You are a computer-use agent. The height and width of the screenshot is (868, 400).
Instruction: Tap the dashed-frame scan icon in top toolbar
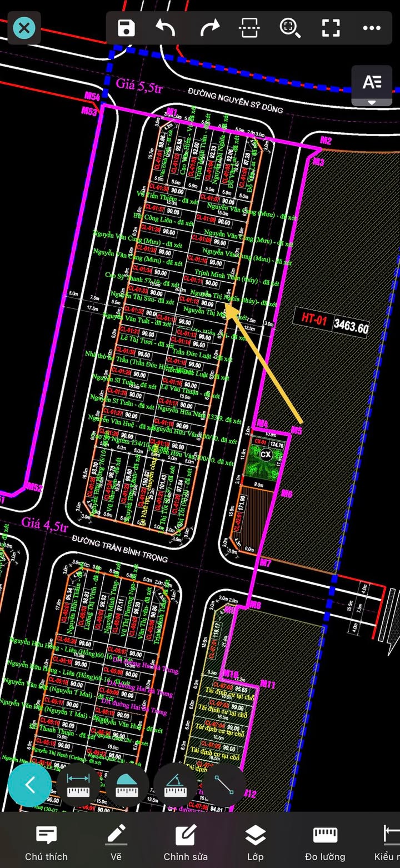coord(249,28)
